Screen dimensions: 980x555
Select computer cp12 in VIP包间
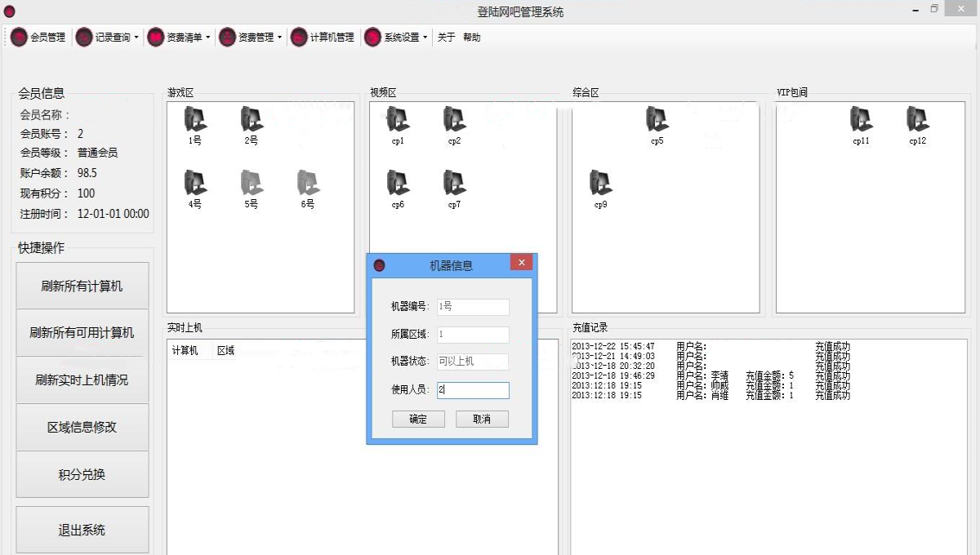pyautogui.click(x=918, y=126)
